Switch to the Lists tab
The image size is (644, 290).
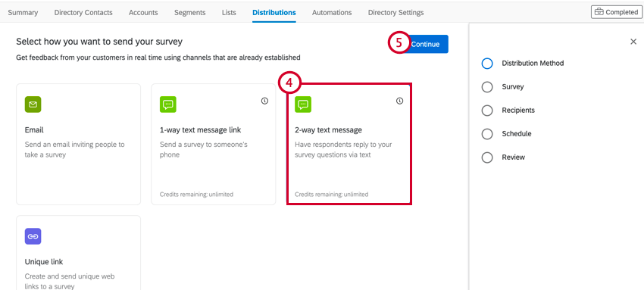click(229, 12)
